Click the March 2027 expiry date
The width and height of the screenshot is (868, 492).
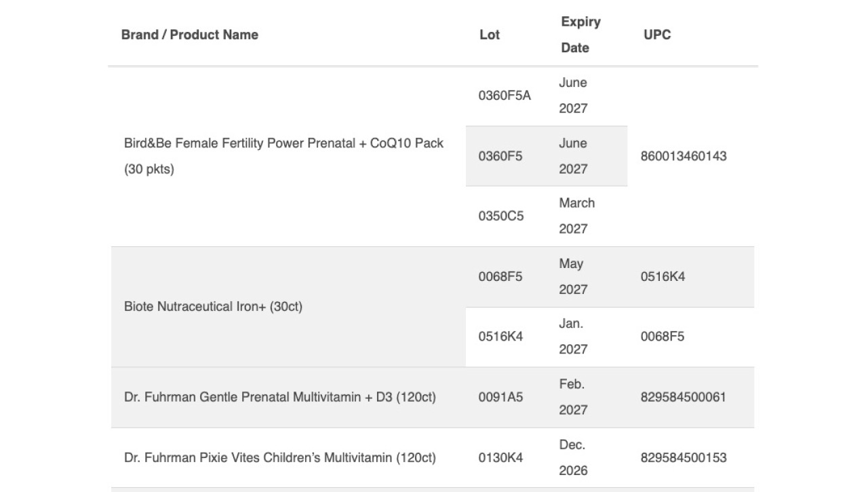577,216
